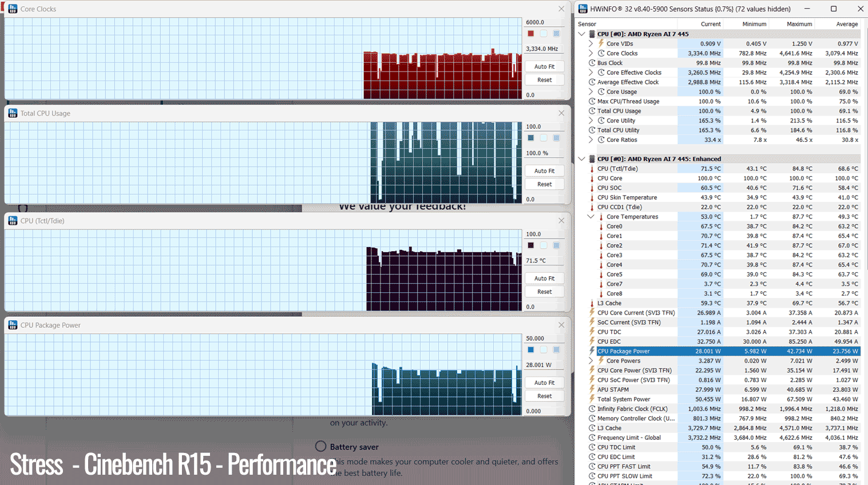Click the lightning icon beside Core VIDs
This screenshot has width=868, height=485.
tap(601, 43)
